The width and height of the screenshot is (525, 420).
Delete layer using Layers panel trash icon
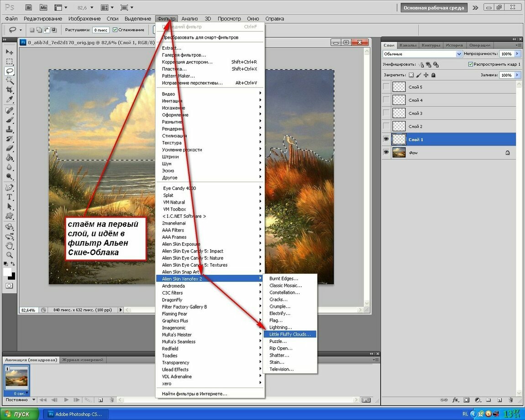pos(510,400)
